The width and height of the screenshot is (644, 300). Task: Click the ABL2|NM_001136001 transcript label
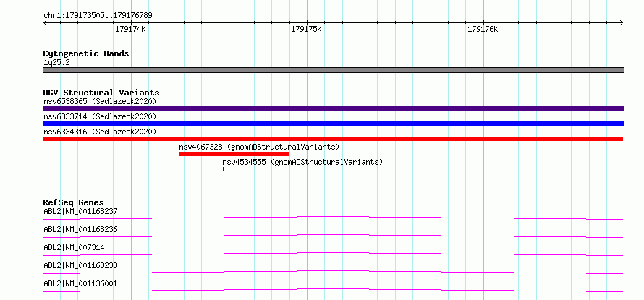80,283
